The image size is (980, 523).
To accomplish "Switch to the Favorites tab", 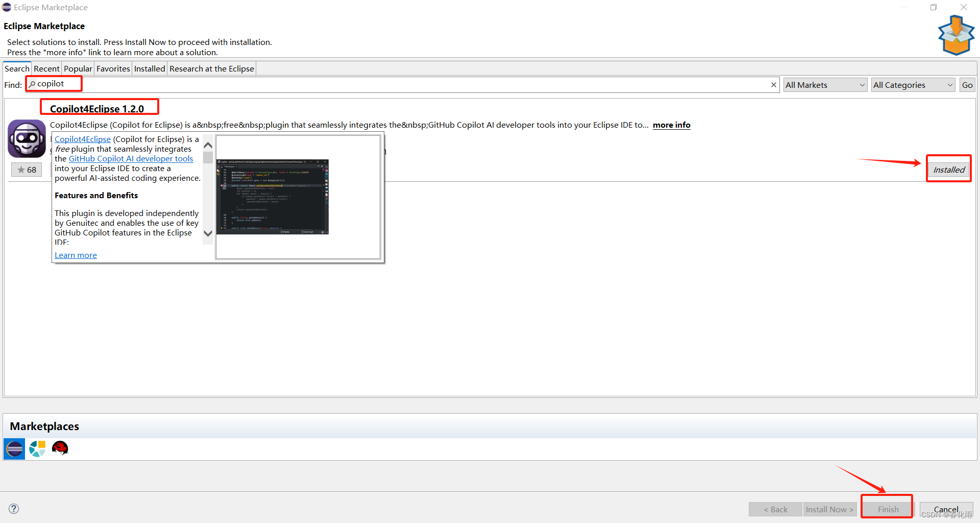I will pyautogui.click(x=113, y=68).
